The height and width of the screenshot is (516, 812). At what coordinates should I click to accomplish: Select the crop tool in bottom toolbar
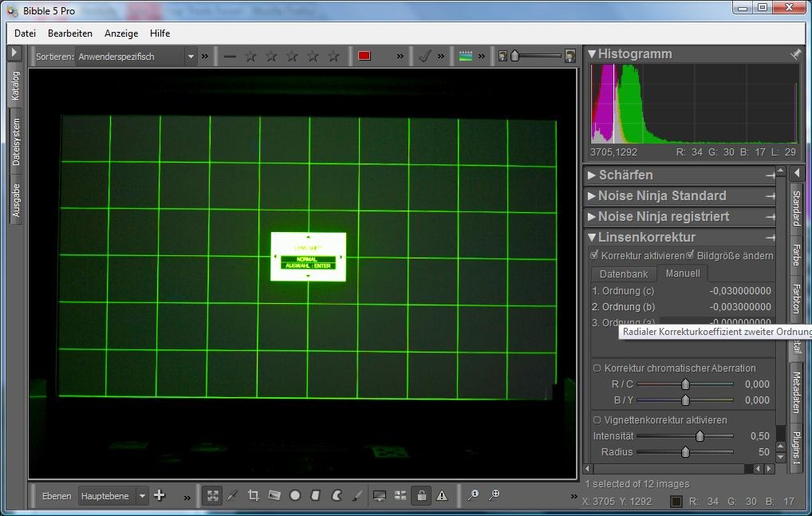[x=254, y=495]
